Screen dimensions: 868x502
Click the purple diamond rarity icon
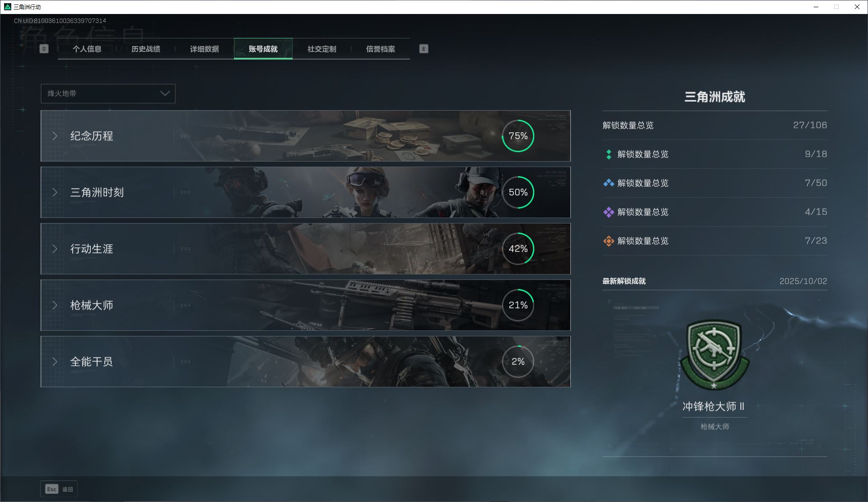[x=608, y=212]
